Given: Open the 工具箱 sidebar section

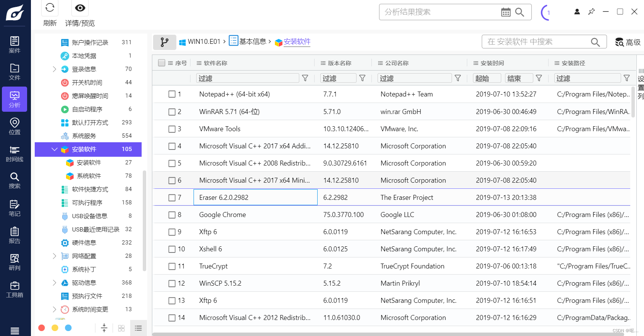Looking at the screenshot, I should point(15,289).
